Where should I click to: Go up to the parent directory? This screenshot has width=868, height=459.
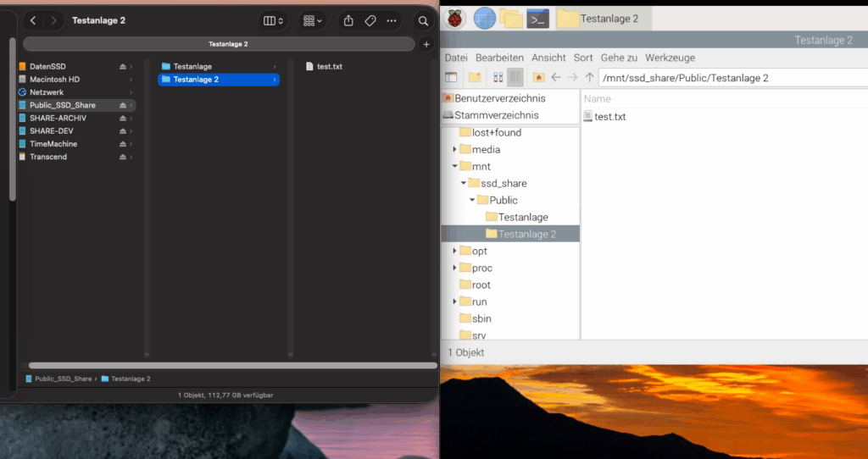point(589,77)
